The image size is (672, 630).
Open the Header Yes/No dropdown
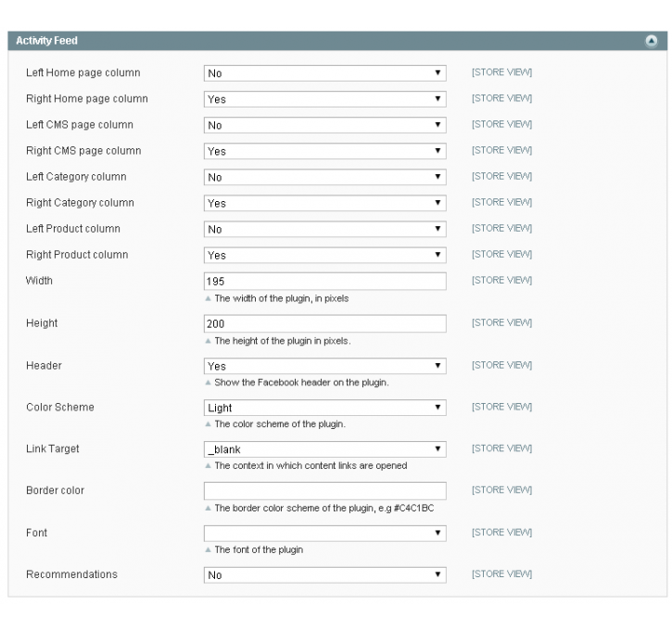point(324,366)
